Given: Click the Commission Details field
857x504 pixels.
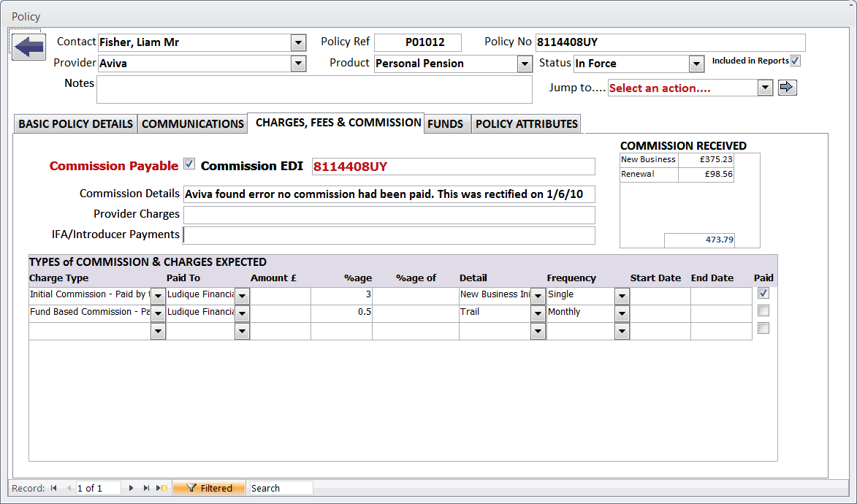Looking at the screenshot, I should 389,194.
